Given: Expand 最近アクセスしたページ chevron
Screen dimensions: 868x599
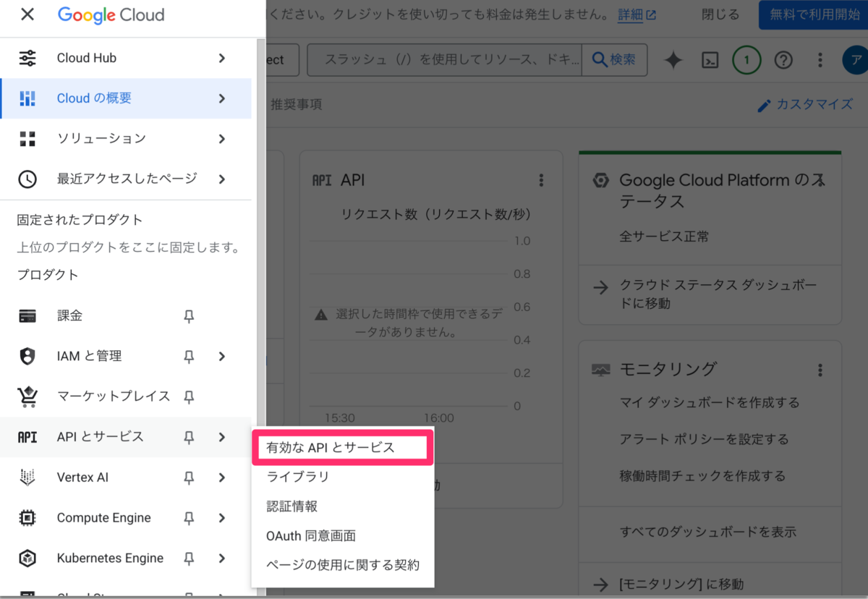Looking at the screenshot, I should click(x=222, y=179).
